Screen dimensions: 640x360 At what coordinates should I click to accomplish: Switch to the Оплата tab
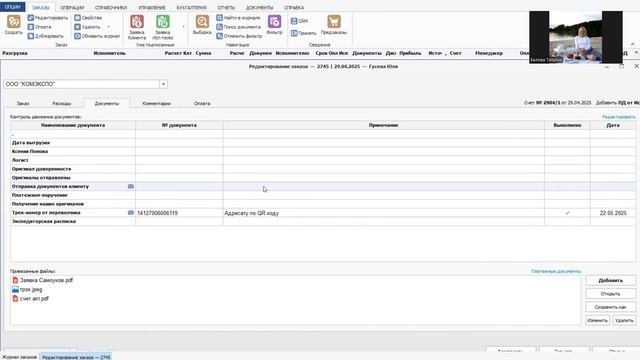202,104
